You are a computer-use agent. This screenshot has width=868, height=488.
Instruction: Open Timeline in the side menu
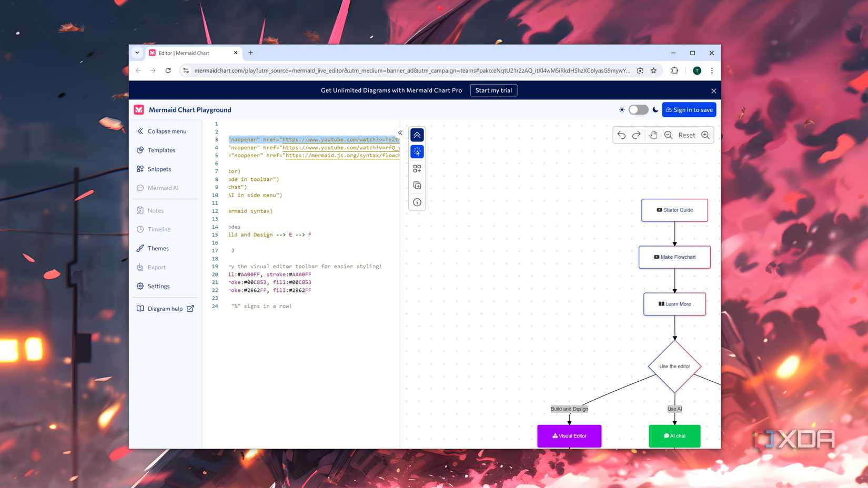[154, 229]
